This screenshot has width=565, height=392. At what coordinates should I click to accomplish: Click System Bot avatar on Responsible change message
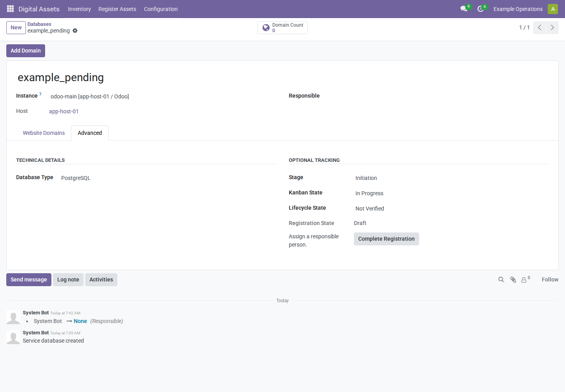[x=13, y=318]
